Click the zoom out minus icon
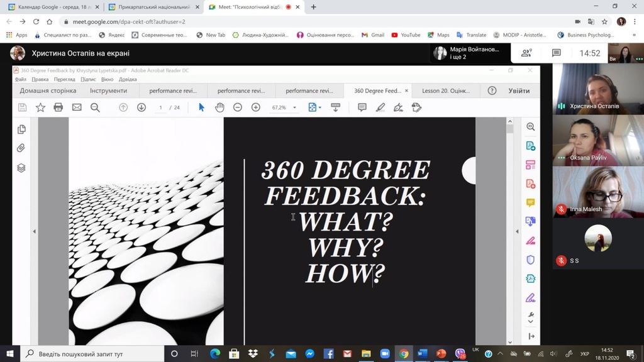 pos(238,107)
